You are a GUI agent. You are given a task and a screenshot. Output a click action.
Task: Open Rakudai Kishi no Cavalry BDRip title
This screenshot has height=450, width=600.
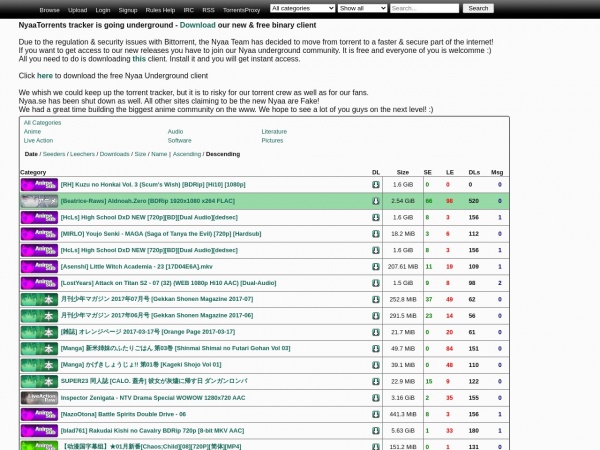152,431
